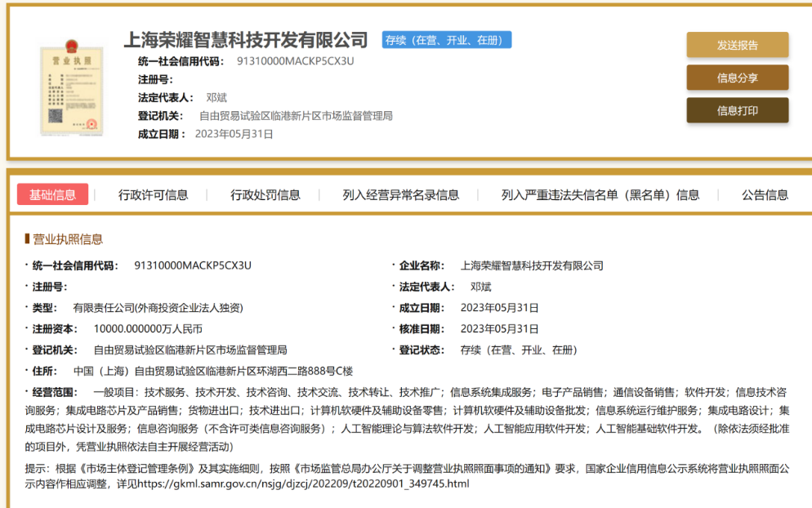Select the 基础信息 tab
Image resolution: width=812 pixels, height=508 pixels.
52,194
